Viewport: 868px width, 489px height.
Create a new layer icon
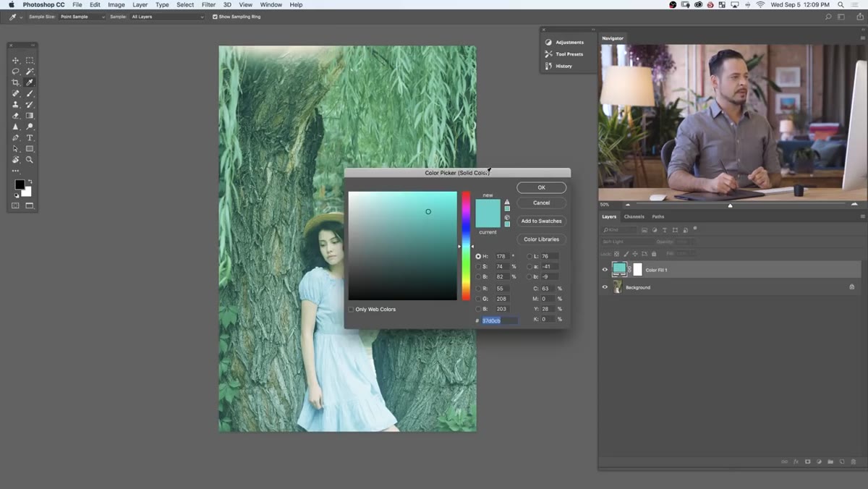842,462
